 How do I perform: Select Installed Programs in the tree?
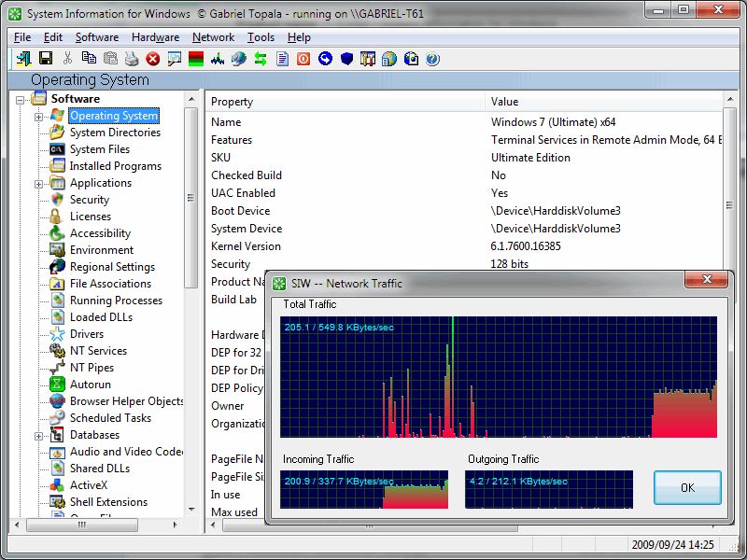point(115,166)
